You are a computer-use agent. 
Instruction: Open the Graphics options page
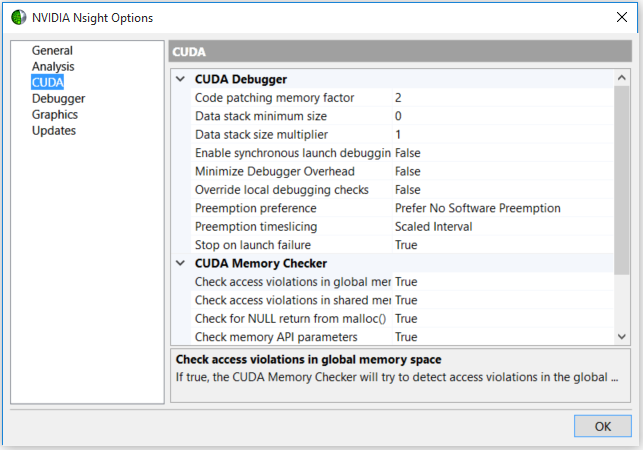click(x=55, y=114)
